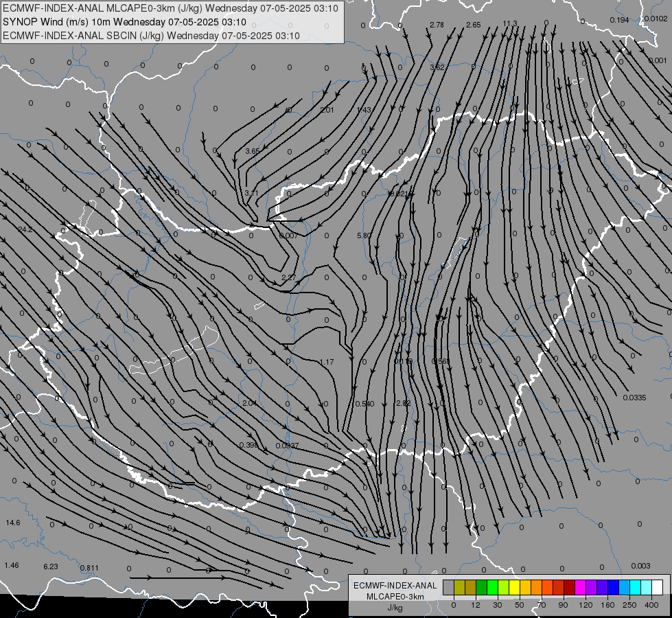Click the 'SYNOP Wind (m/s) 10m' title line
Screen dimensions: 672x618
[124, 22]
